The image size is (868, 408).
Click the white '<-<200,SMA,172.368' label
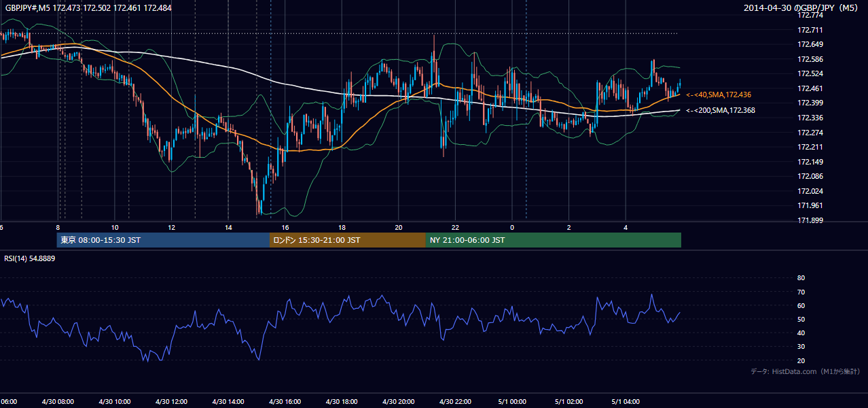[x=721, y=110]
